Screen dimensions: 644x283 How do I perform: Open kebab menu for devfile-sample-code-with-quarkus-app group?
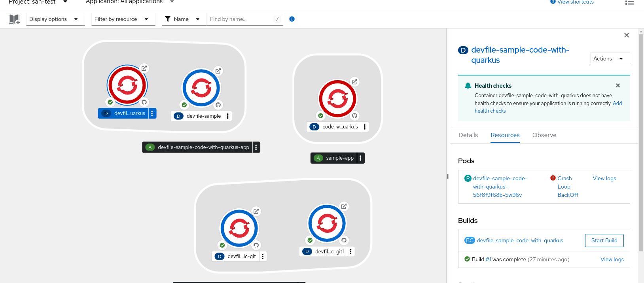tap(256, 147)
